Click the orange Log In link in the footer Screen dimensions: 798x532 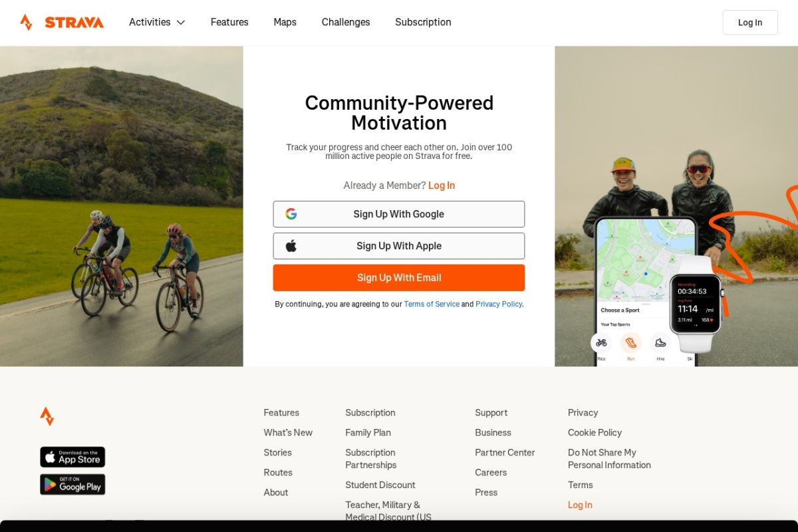coord(580,505)
